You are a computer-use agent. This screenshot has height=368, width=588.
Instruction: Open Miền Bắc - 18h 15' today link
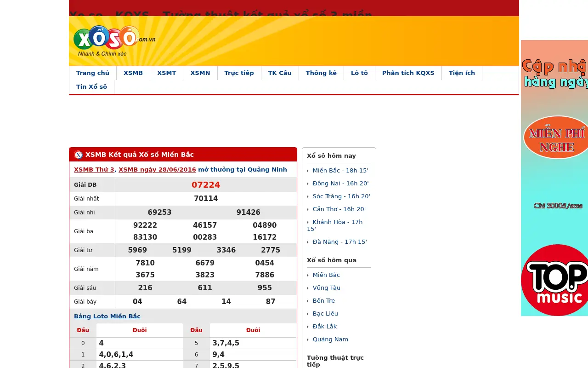340,171
